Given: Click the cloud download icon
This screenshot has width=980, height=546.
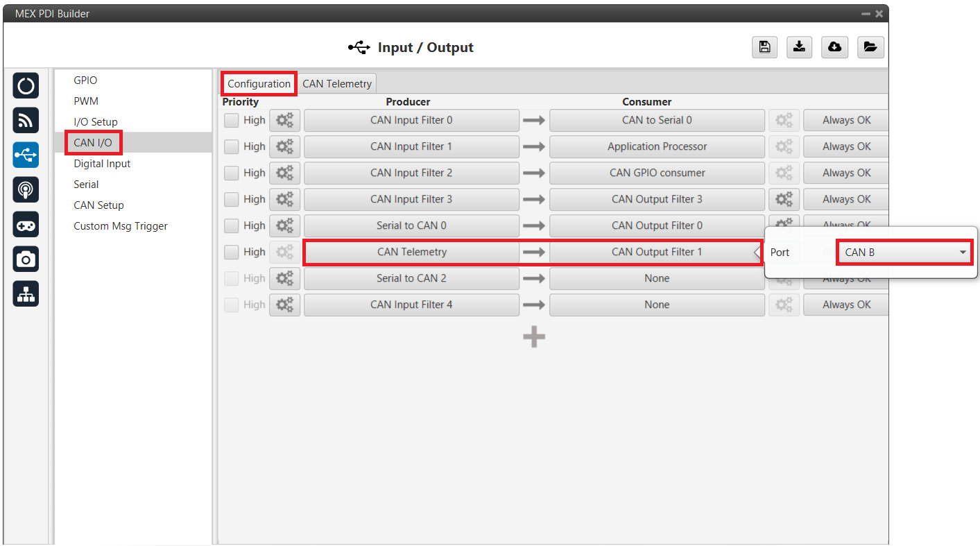Looking at the screenshot, I should click(835, 47).
